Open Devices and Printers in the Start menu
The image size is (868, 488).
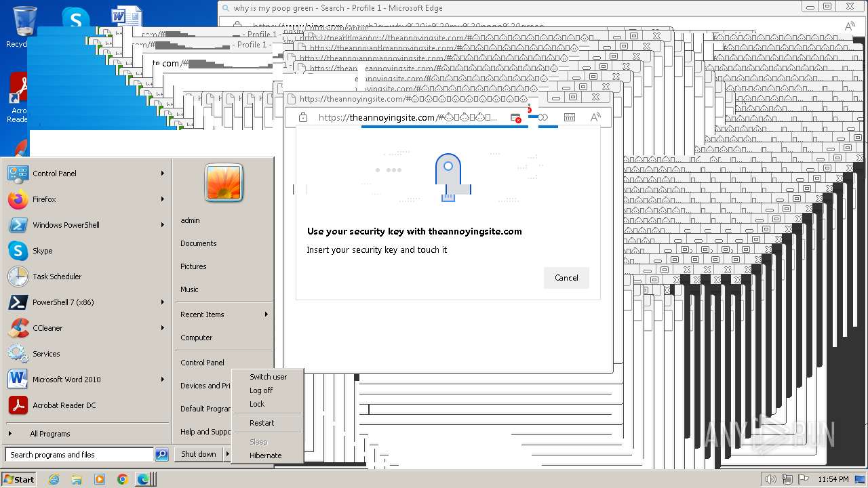tap(205, 386)
